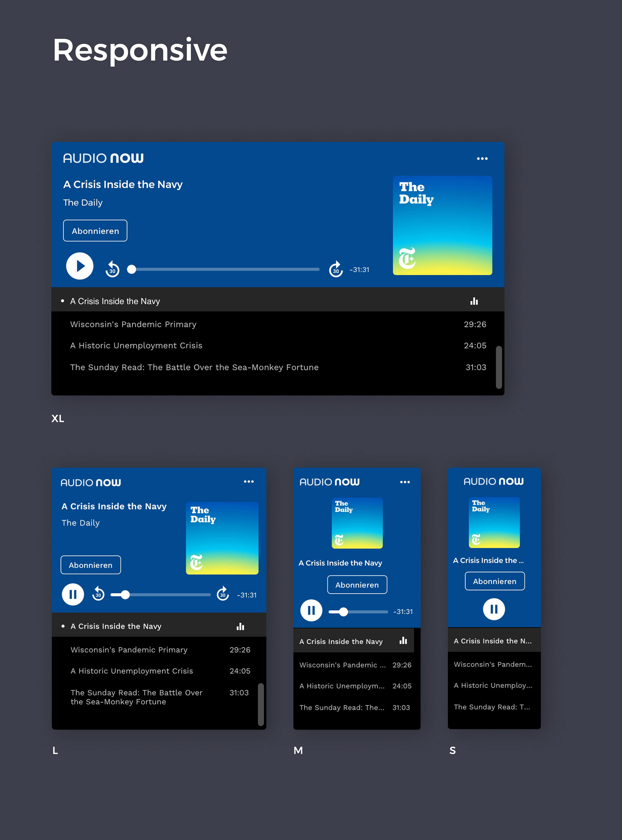Click the progress slider knob in M player
The height and width of the screenshot is (840, 622).
click(343, 612)
